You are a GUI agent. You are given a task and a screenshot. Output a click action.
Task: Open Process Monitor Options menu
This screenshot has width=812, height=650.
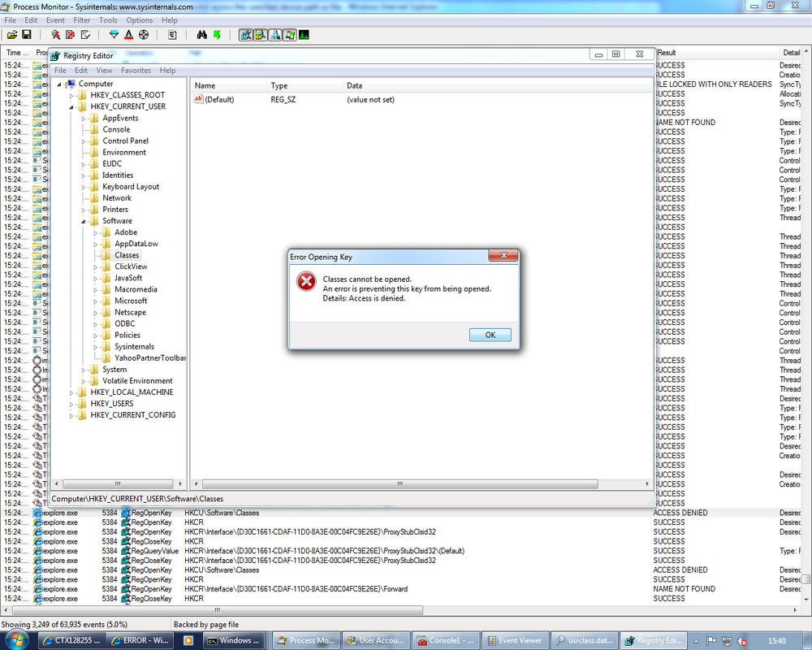140,20
